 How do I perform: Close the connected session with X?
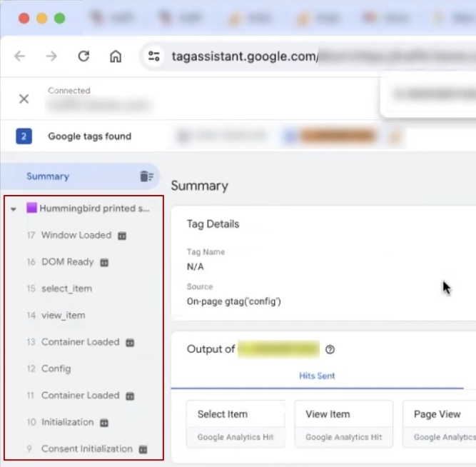pyautogui.click(x=24, y=99)
